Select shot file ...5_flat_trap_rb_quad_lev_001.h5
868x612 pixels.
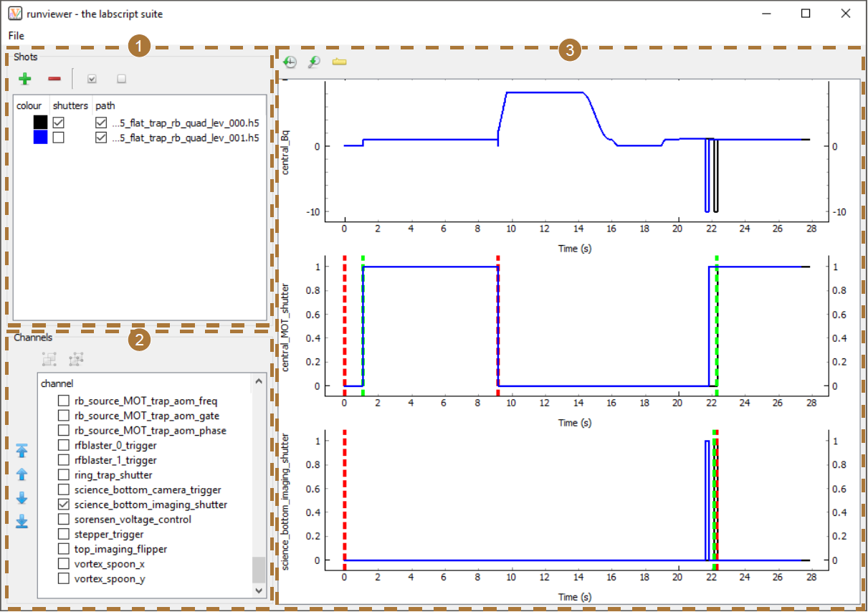(186, 138)
